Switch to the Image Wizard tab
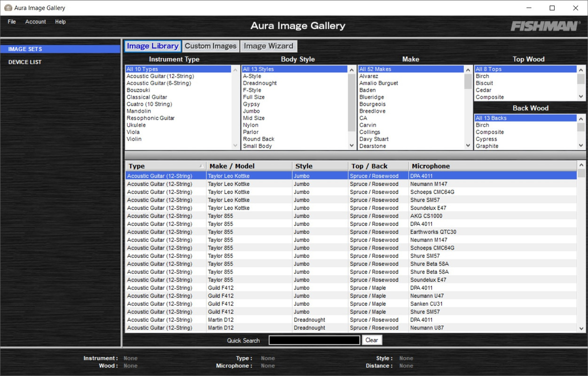The image size is (588, 376). pyautogui.click(x=268, y=46)
